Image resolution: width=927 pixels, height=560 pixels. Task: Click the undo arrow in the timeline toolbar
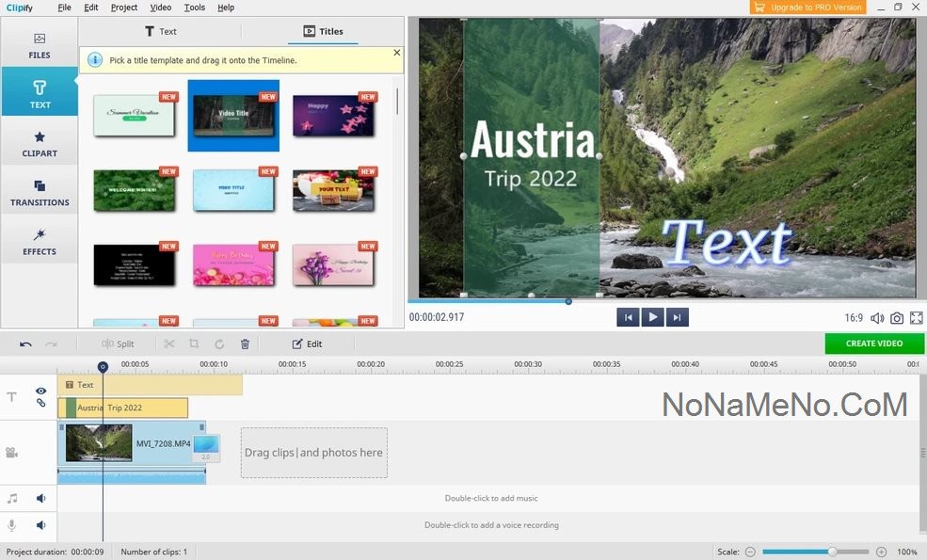click(25, 344)
